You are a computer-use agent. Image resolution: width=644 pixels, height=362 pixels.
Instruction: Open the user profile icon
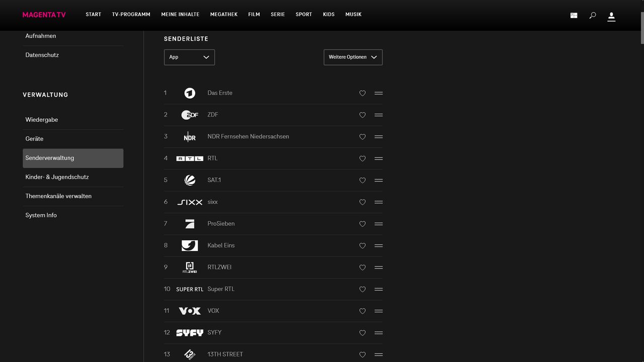611,17
